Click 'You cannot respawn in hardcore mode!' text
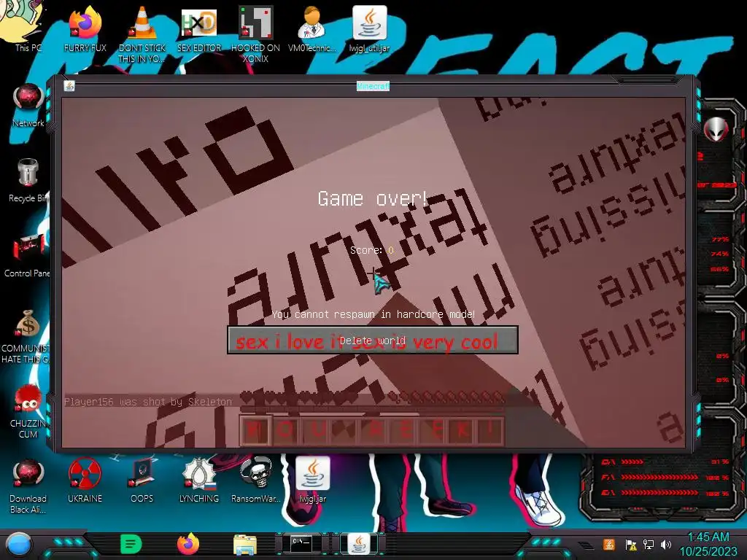747x560 pixels. point(373,314)
